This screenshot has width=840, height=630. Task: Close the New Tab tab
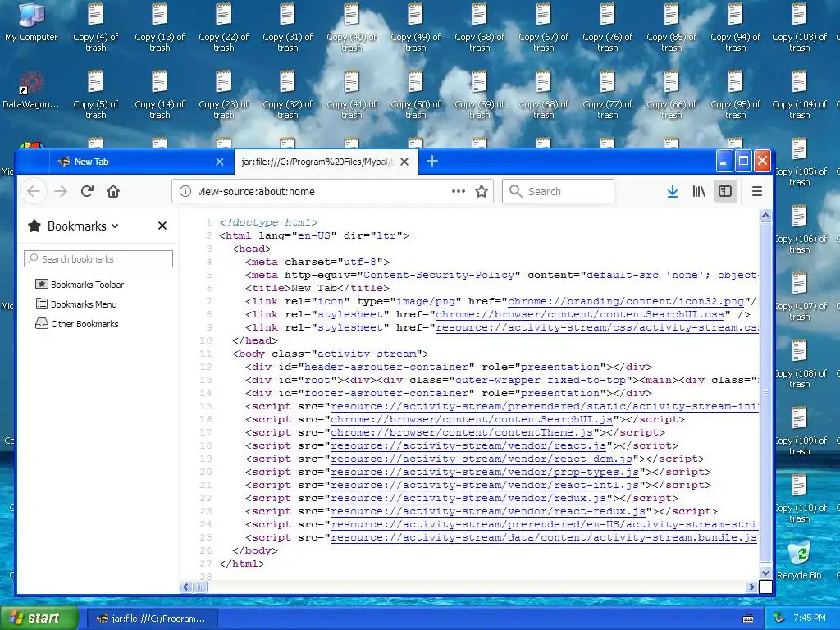[220, 162]
